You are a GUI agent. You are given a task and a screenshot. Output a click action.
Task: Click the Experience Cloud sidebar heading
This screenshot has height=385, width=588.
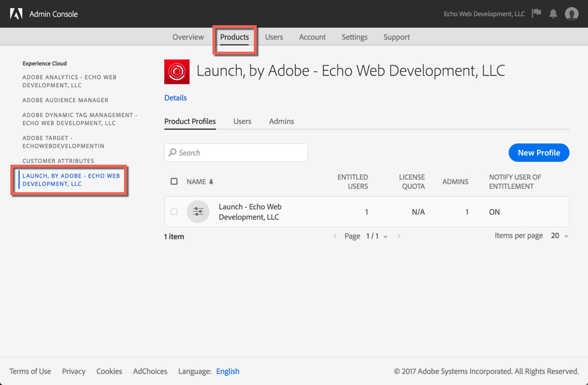(x=45, y=63)
